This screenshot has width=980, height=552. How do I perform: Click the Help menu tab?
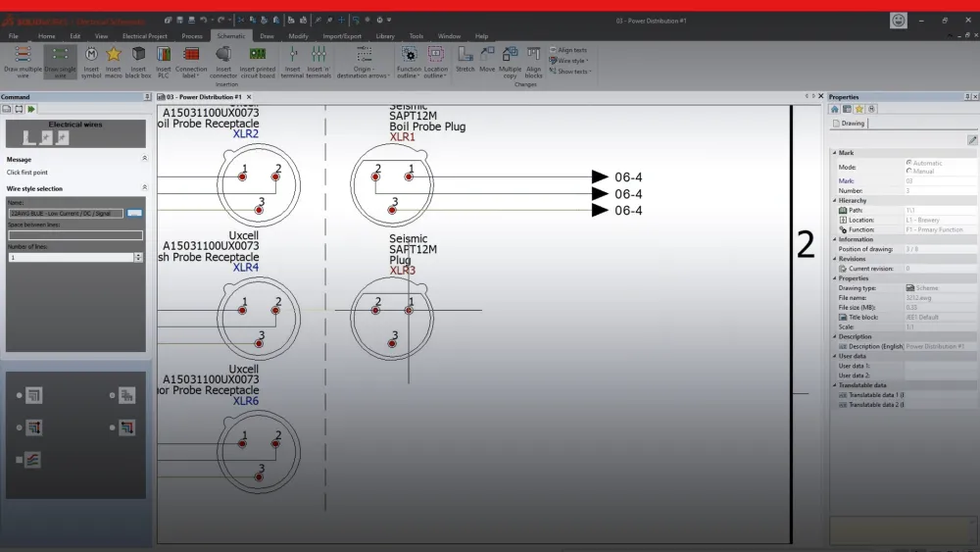point(481,36)
